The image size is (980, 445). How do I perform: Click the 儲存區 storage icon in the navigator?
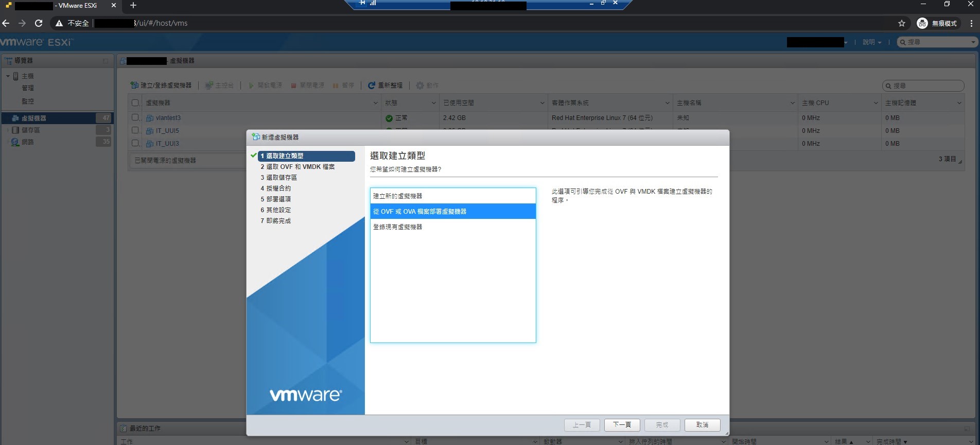point(15,130)
